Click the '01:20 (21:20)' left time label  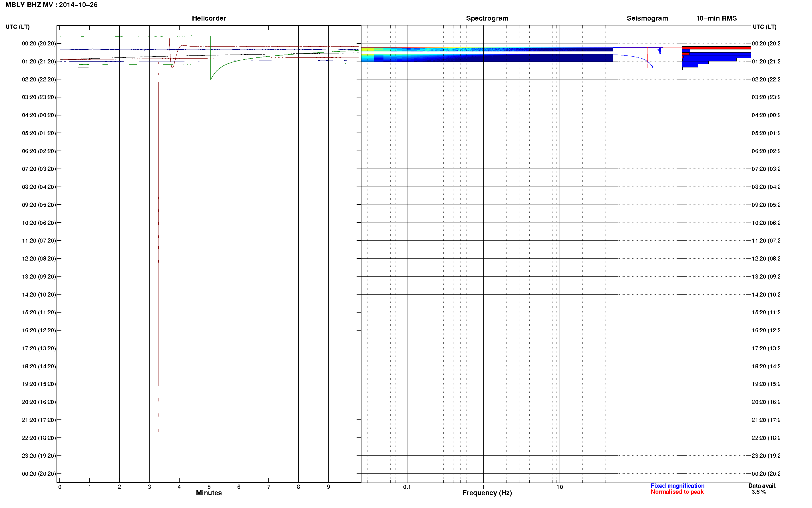click(x=39, y=61)
